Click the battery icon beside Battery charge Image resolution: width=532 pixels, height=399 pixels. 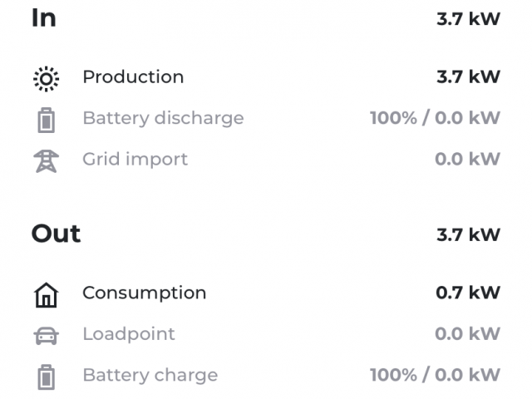[47, 377]
